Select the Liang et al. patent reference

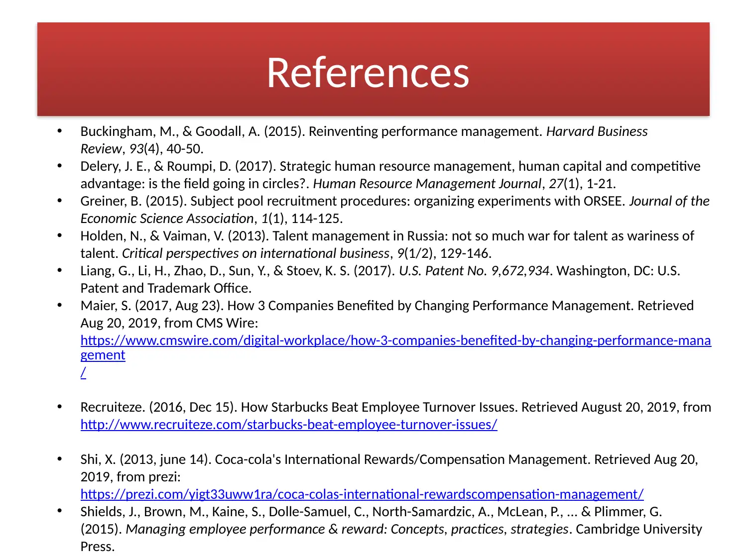point(380,279)
